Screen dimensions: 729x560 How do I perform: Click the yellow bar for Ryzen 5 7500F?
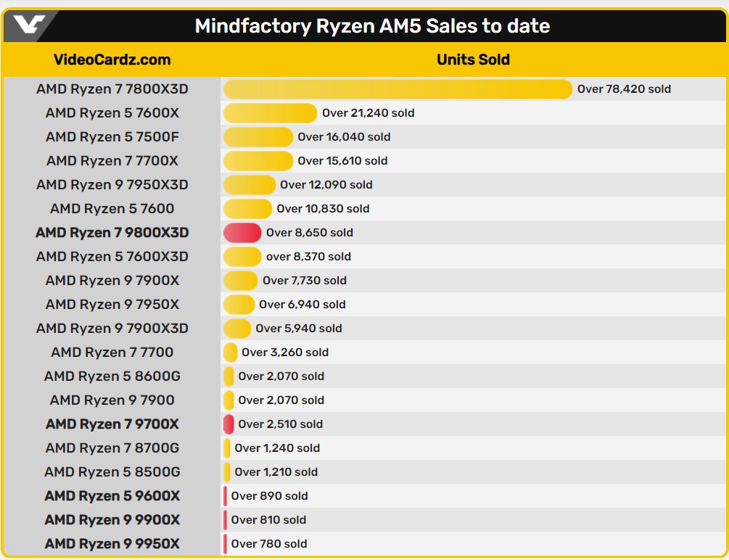click(258, 137)
